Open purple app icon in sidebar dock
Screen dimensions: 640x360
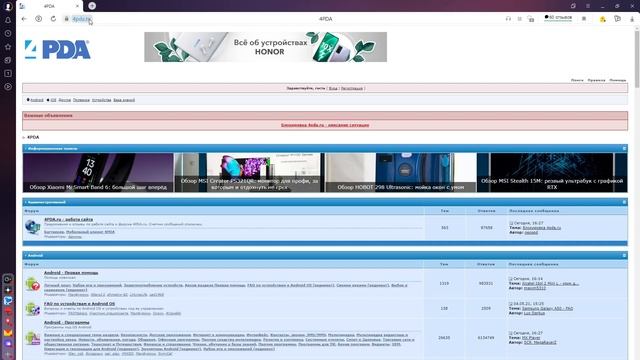pyautogui.click(x=8, y=344)
